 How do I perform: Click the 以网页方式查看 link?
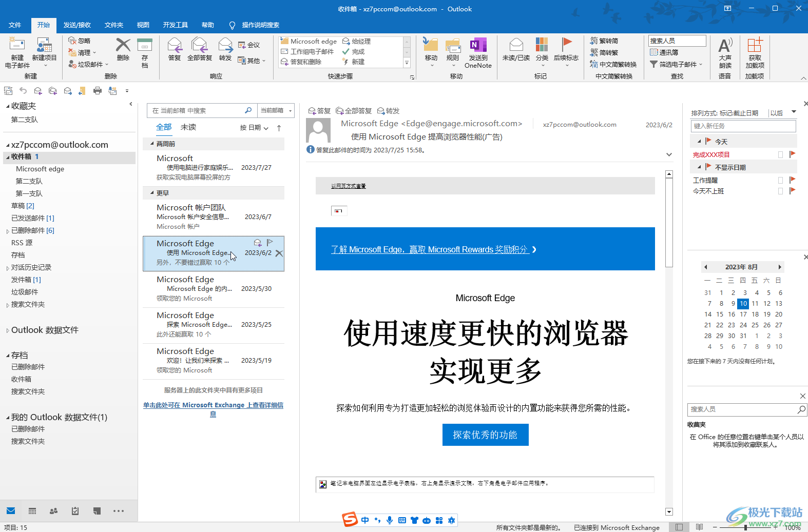(x=349, y=186)
